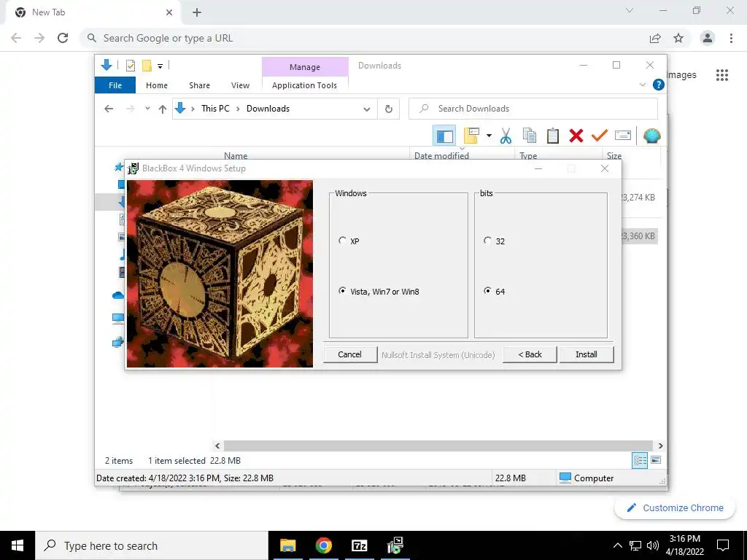Screen dimensions: 747x560
Task: Select Vista, Win7 or Win8 option
Action: 379,292
